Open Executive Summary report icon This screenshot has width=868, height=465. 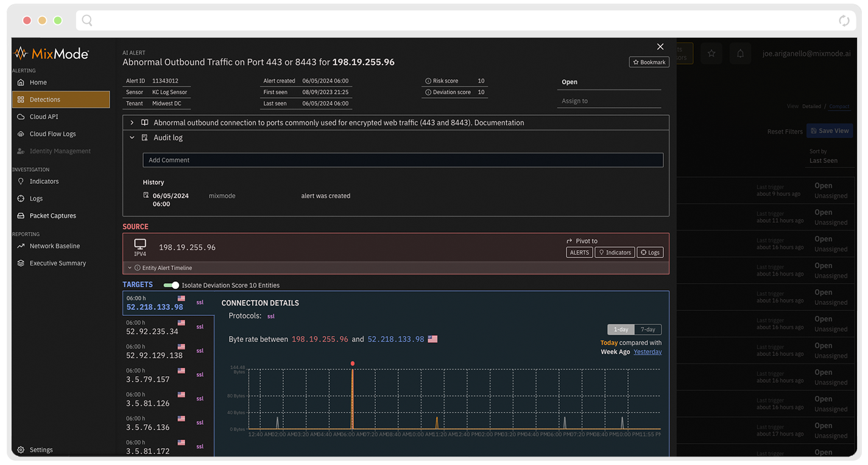pos(21,264)
